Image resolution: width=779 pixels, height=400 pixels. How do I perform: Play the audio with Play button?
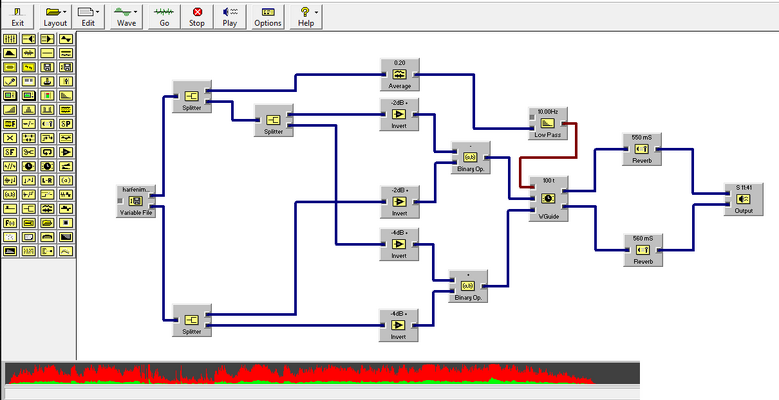[x=230, y=17]
